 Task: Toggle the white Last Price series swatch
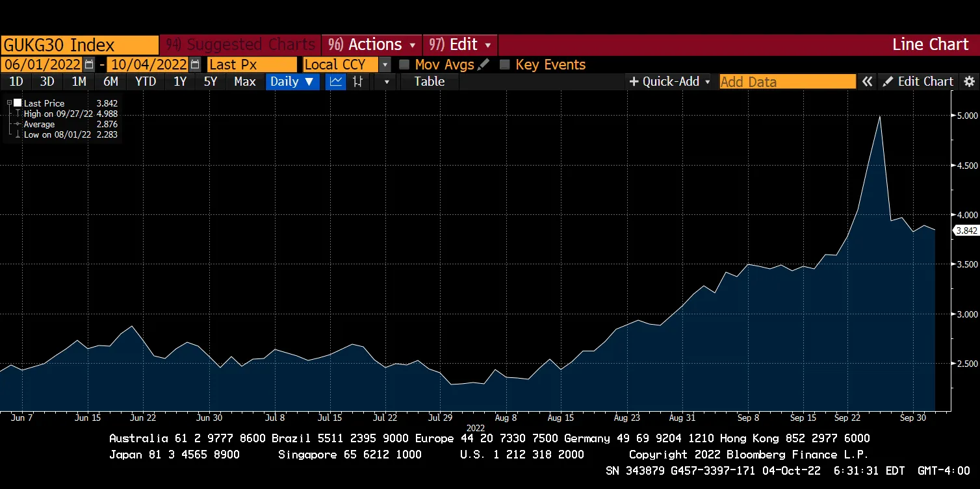point(18,103)
